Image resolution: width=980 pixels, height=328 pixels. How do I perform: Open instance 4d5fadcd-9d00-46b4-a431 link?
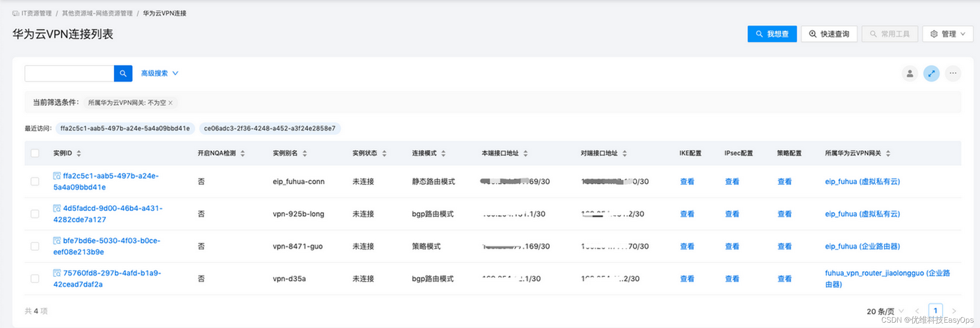[108, 214]
